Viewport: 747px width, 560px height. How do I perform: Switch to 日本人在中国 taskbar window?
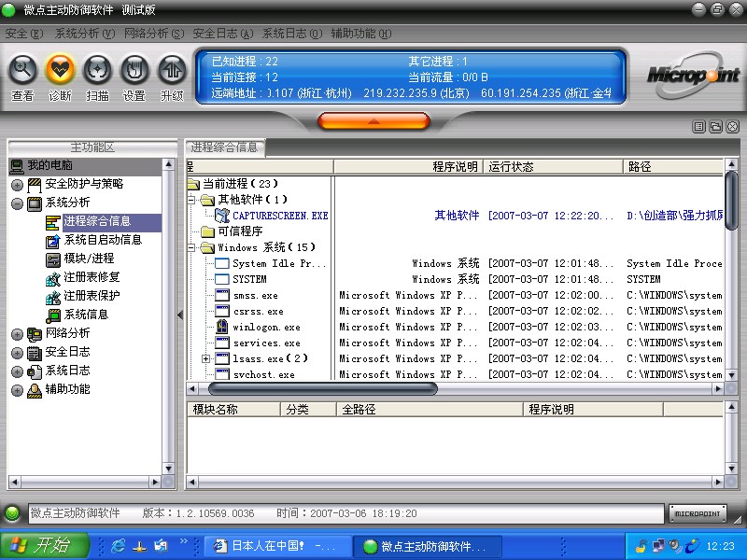(278, 546)
